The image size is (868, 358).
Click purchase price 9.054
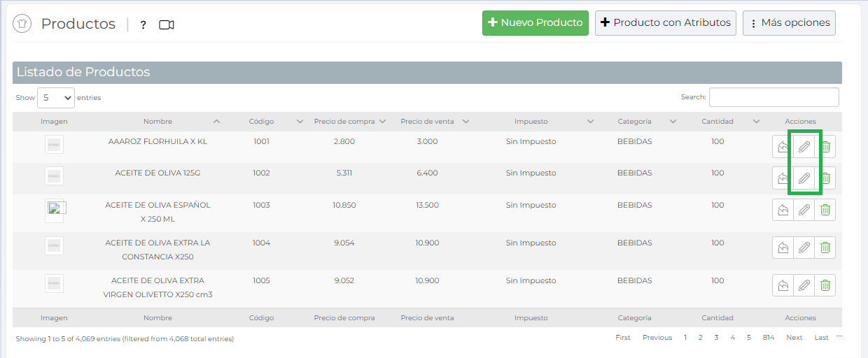click(x=344, y=243)
